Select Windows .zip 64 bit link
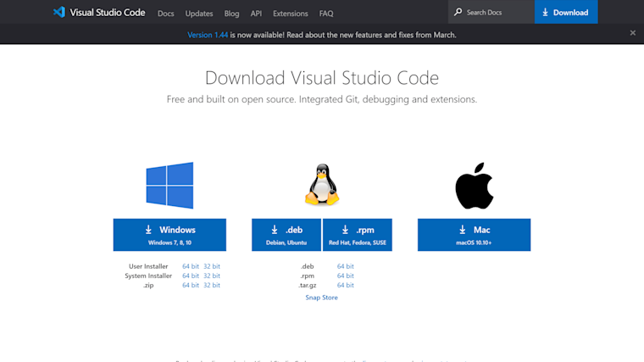 pyautogui.click(x=191, y=285)
